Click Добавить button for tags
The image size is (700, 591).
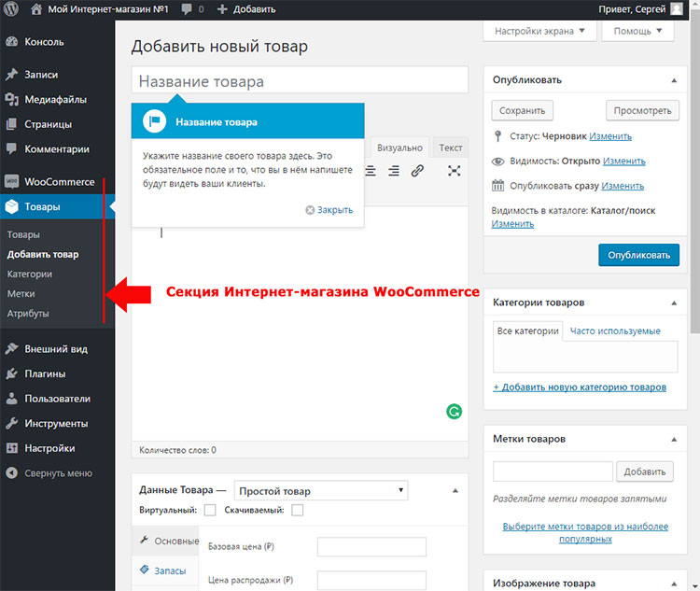645,471
